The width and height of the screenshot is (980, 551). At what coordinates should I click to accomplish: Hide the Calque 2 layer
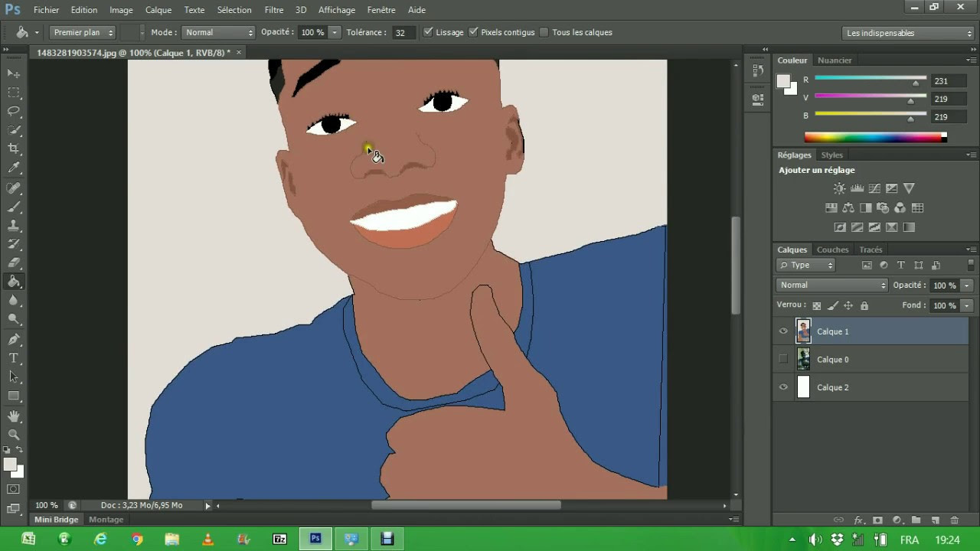[783, 387]
